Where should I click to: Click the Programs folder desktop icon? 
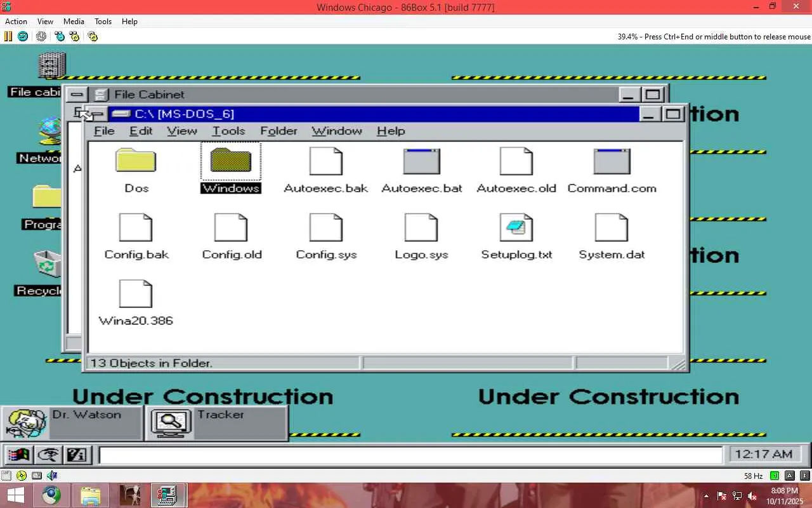point(46,197)
